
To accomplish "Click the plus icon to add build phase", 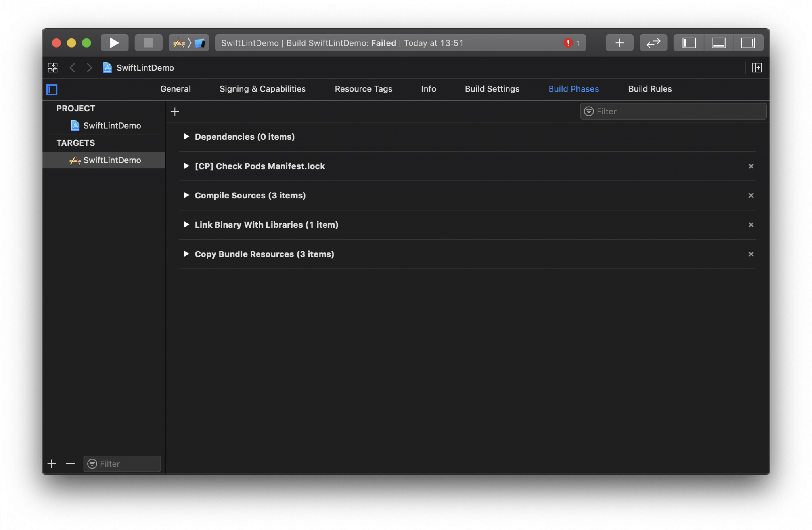I will 174,111.
